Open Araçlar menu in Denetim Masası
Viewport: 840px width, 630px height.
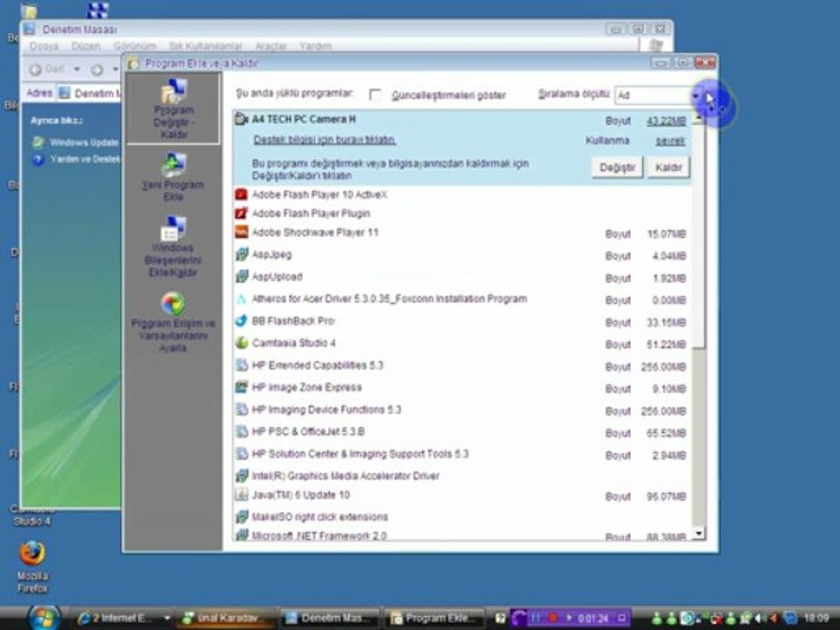(x=271, y=46)
